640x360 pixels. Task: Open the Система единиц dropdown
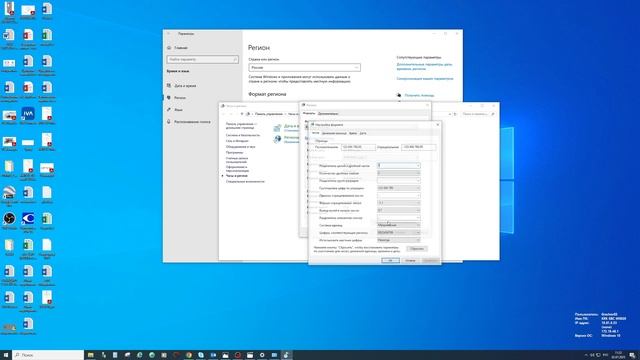[x=398, y=225]
